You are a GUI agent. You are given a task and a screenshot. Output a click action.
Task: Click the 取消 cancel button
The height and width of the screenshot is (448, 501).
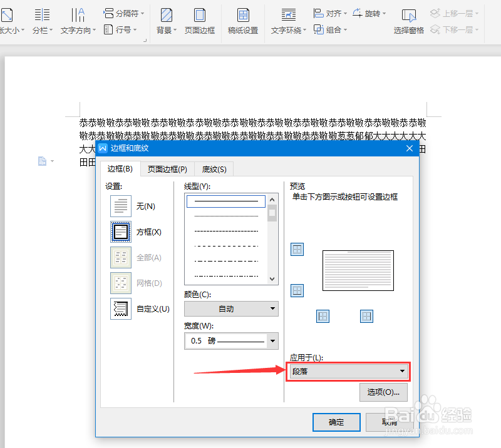[x=390, y=422]
